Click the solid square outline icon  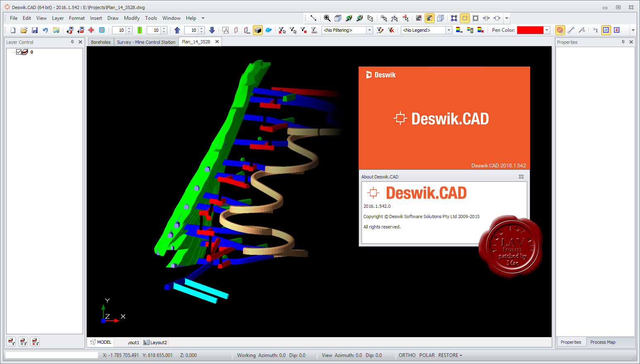point(476,18)
